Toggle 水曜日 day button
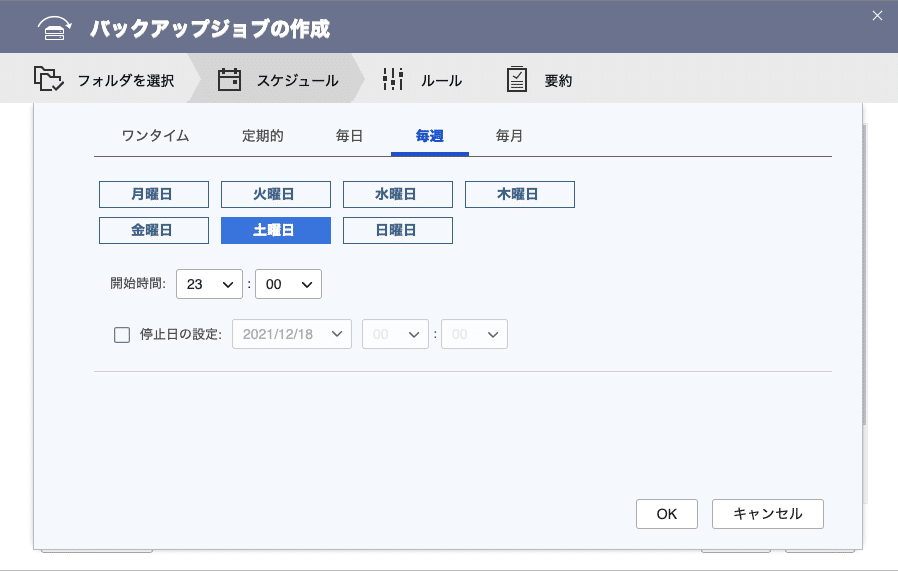The image size is (898, 572). 397,194
